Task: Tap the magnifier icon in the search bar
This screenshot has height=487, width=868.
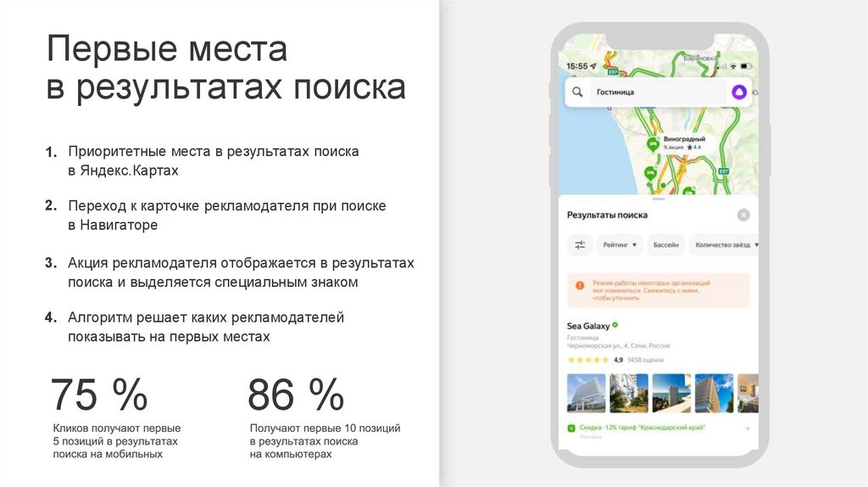Action: [x=577, y=92]
